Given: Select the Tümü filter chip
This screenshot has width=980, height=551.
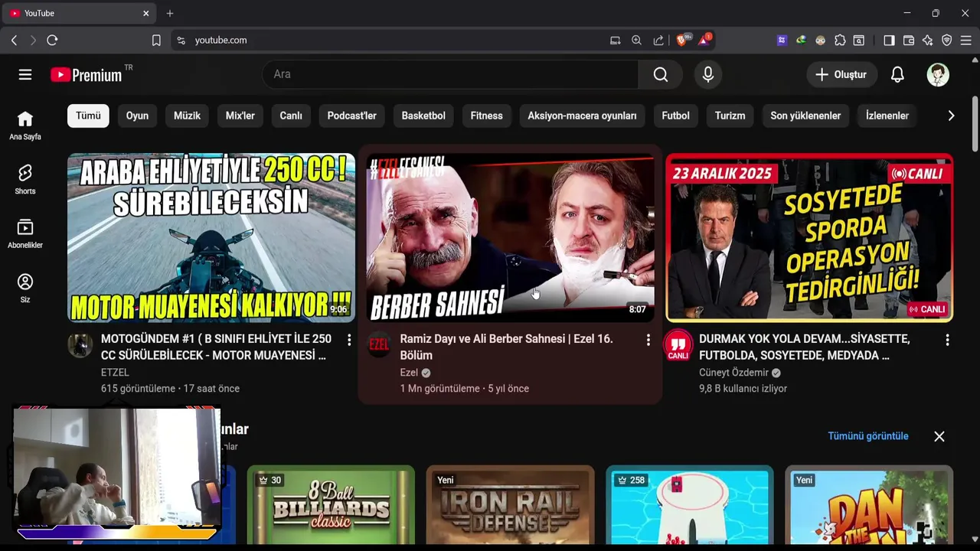Looking at the screenshot, I should click(88, 116).
